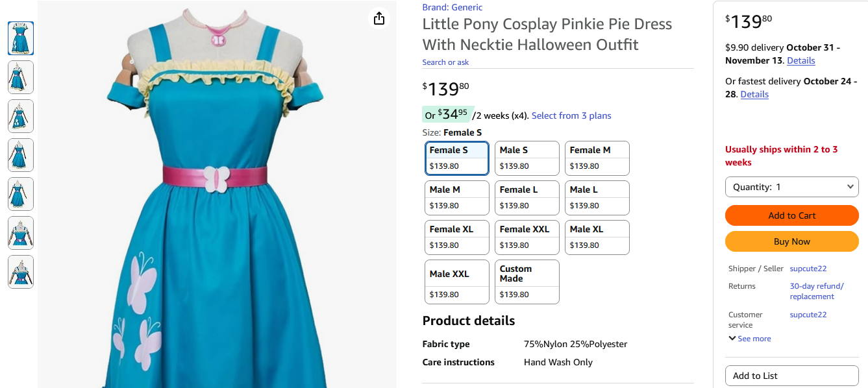This screenshot has height=388, width=868.
Task: Open the last thumbnail in the gallery
Action: pos(21,272)
